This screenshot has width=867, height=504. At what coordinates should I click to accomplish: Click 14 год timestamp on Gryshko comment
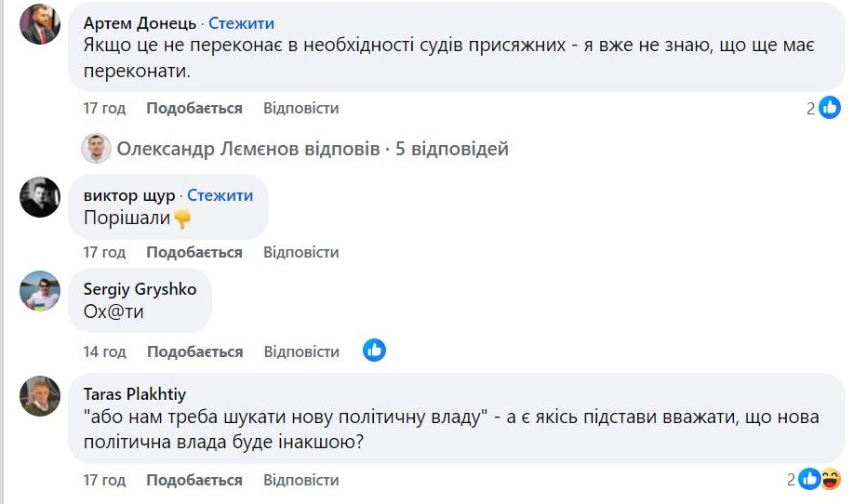(x=104, y=351)
